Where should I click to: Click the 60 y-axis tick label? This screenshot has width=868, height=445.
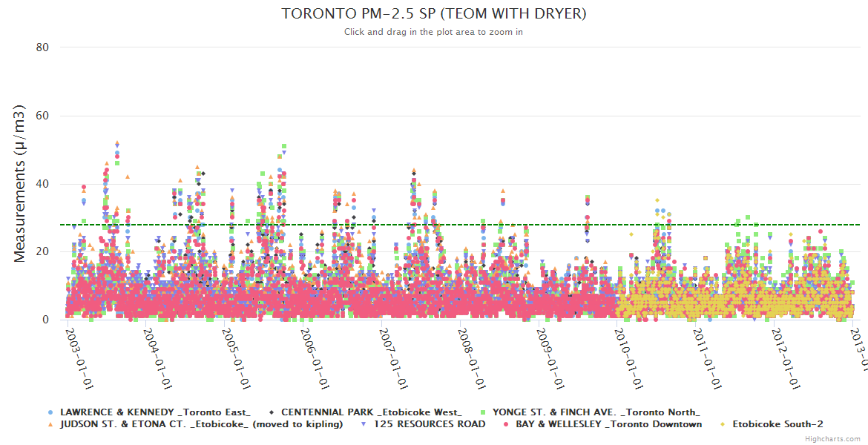tap(42, 116)
